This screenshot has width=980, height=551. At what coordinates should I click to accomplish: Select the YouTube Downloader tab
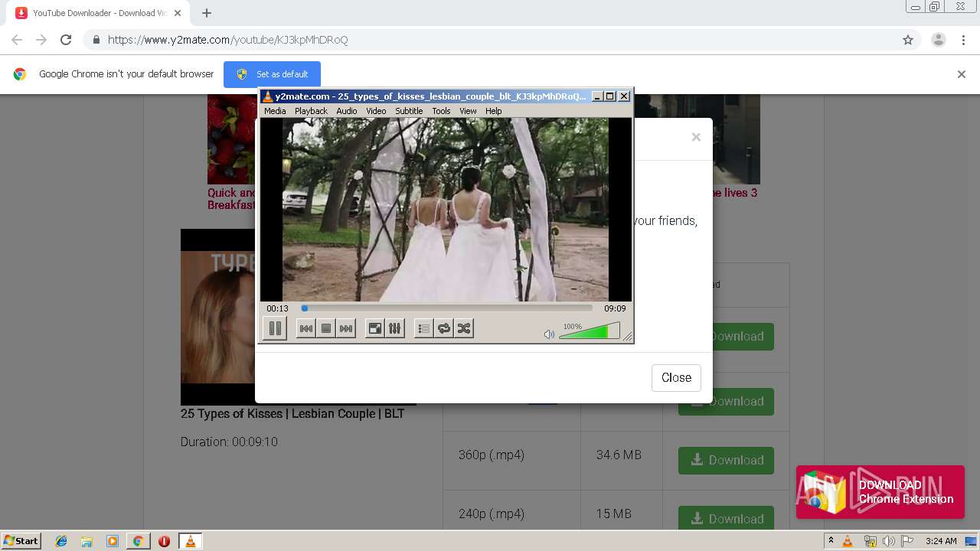(98, 13)
